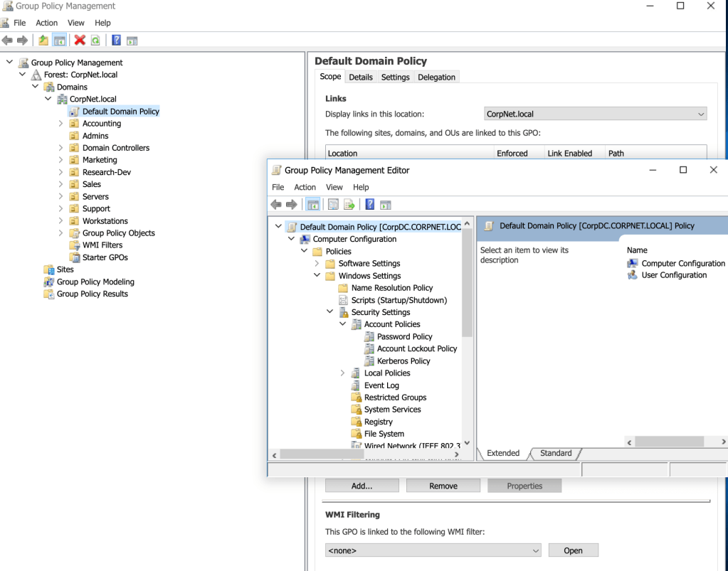Screen dimensions: 728x571
Task: Expand the Local Policies node
Action: [x=343, y=373]
